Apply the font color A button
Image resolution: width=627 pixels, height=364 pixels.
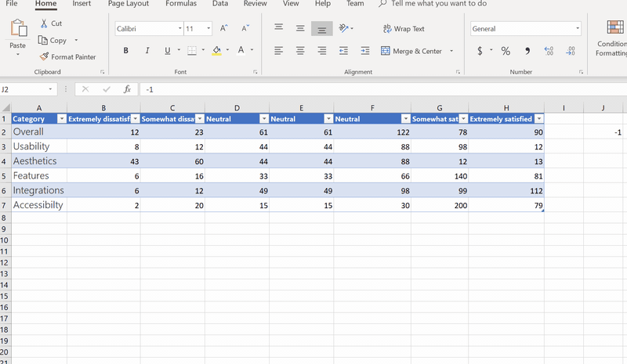241,50
